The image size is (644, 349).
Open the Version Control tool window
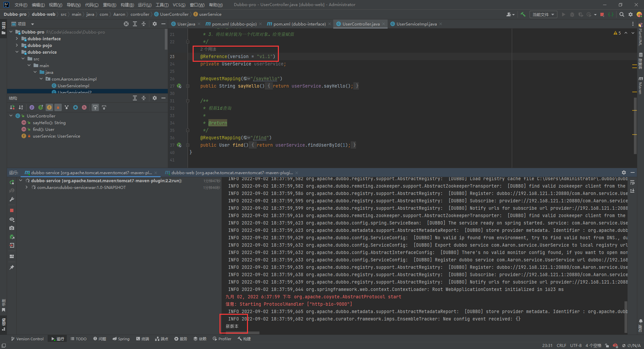click(x=27, y=339)
